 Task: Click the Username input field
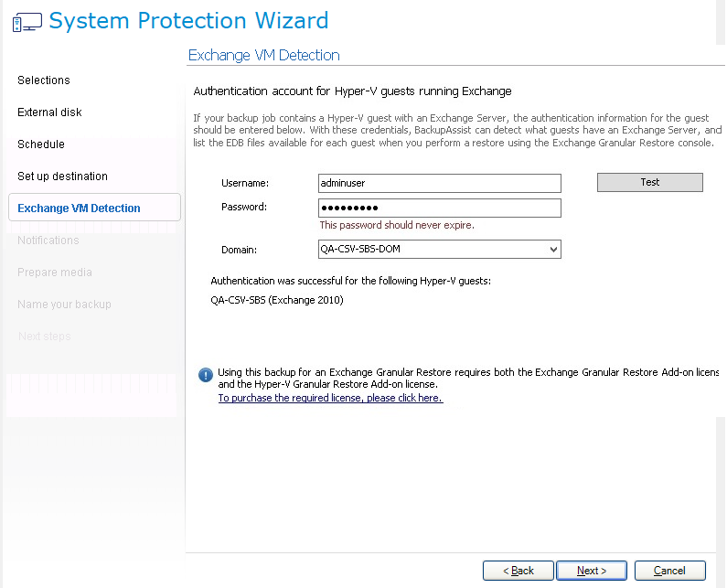438,183
